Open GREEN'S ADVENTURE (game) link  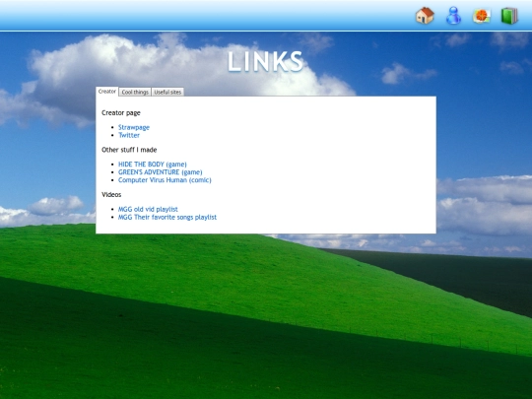[161, 172]
